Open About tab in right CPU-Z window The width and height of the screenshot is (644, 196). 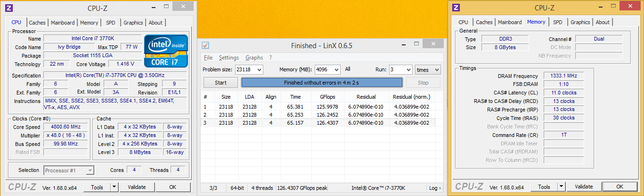603,22
